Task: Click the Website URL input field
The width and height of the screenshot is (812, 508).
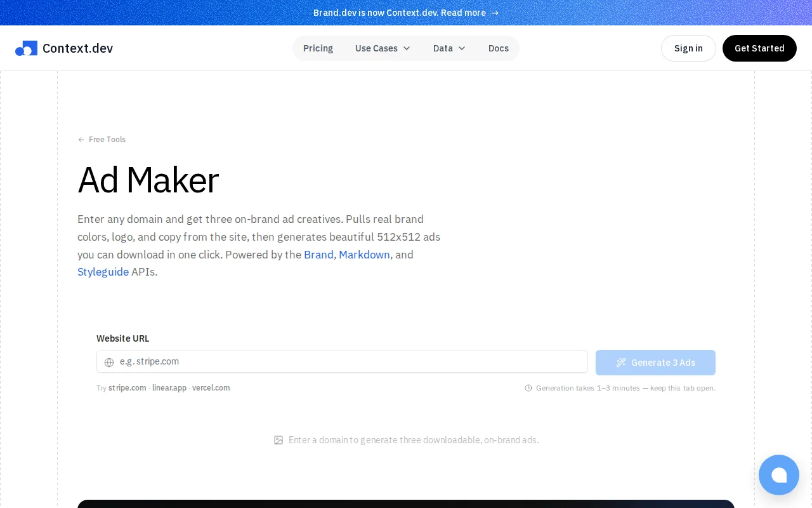Action: (342, 361)
